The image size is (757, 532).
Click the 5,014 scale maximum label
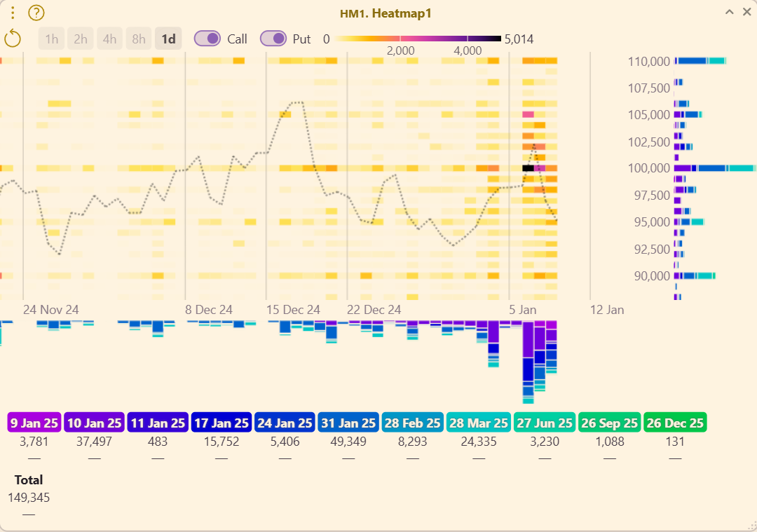tap(519, 39)
